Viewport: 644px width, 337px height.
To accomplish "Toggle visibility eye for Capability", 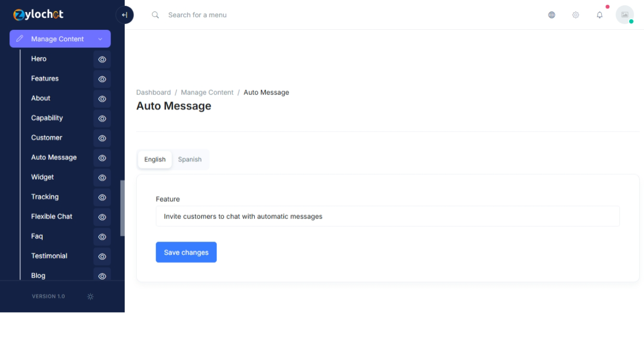I will click(x=102, y=119).
